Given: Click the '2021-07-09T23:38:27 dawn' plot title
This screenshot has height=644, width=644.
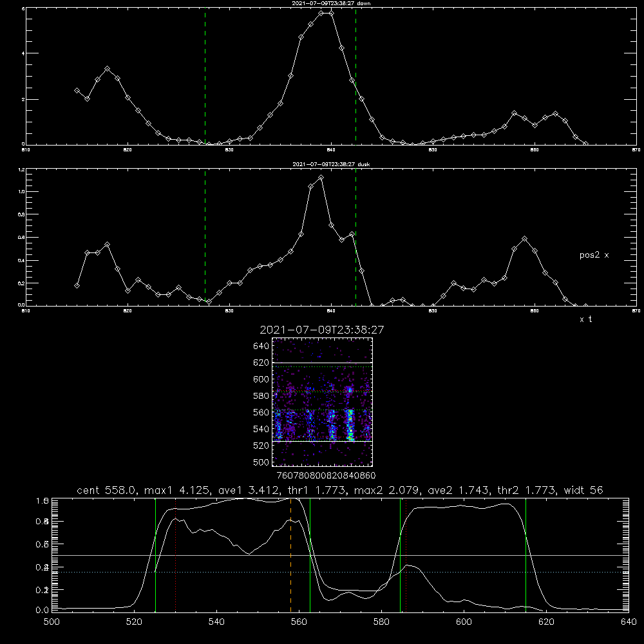Looking at the screenshot, I should pos(331,3).
